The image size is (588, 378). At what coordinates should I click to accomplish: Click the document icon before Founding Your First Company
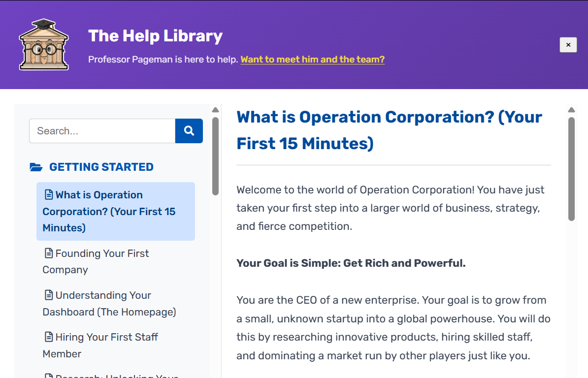(48, 253)
